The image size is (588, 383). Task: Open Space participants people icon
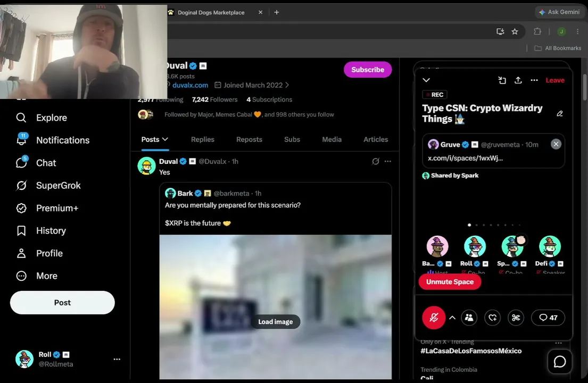pos(469,318)
